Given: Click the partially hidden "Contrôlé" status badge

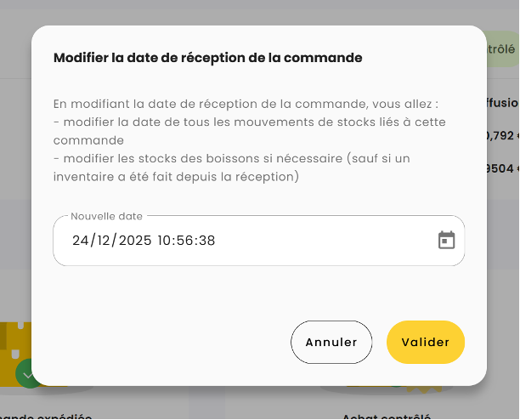Looking at the screenshot, I should click(x=502, y=49).
